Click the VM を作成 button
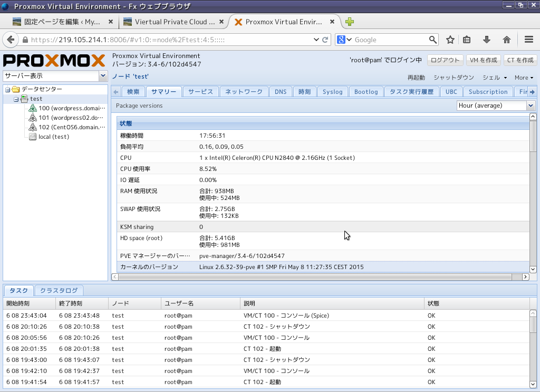 point(483,60)
